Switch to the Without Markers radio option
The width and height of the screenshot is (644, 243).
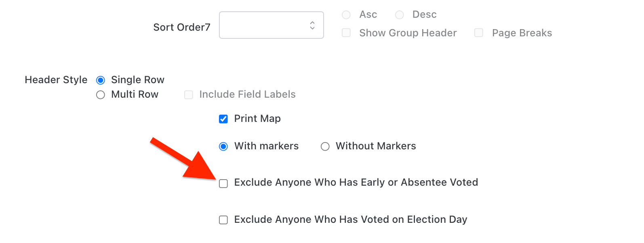pyautogui.click(x=325, y=147)
